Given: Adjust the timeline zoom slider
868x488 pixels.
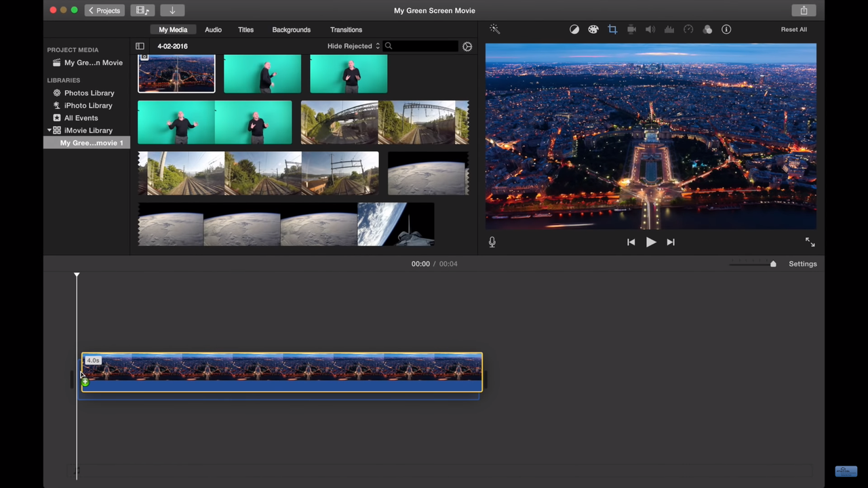Looking at the screenshot, I should [x=753, y=264].
